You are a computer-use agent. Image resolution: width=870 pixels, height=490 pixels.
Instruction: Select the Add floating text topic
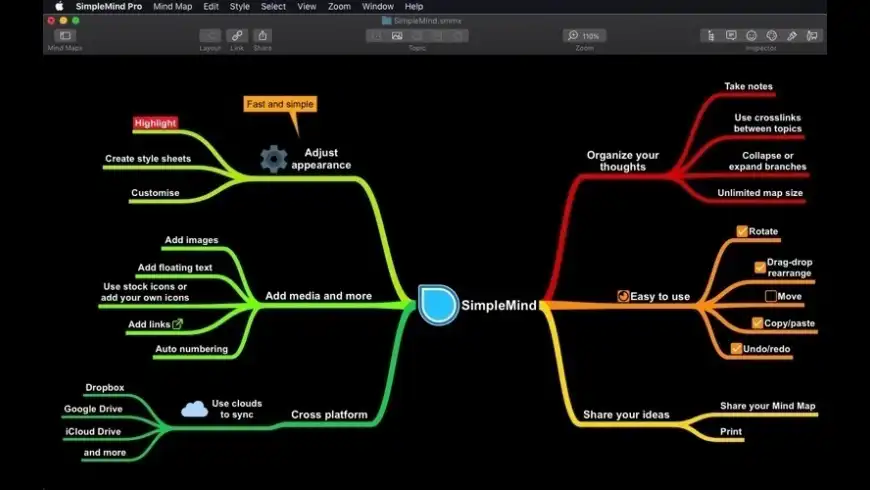175,267
